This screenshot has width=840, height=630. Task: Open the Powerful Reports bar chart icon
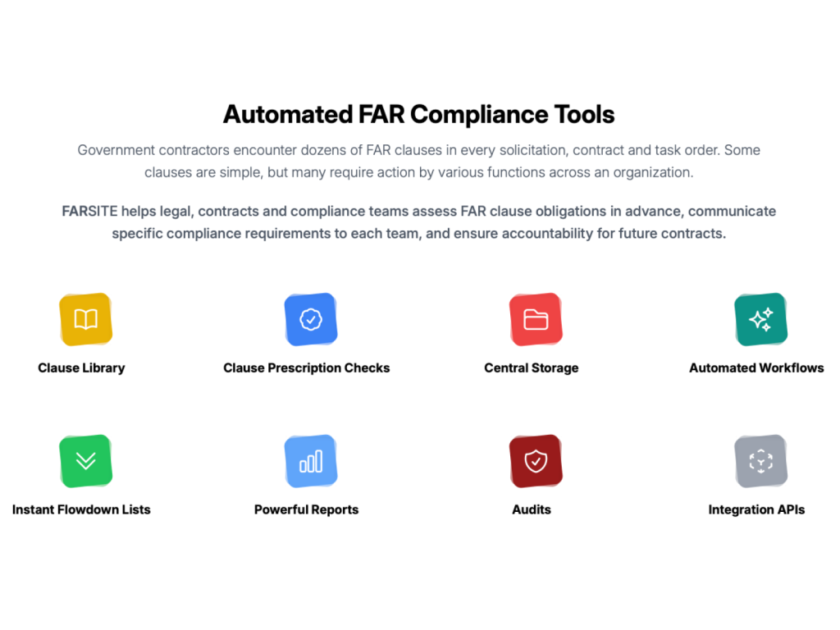coord(310,461)
